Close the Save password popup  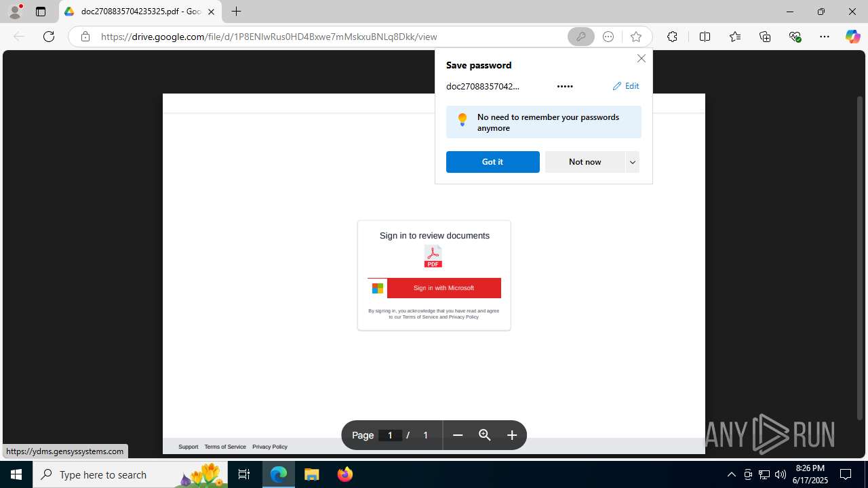tap(642, 58)
